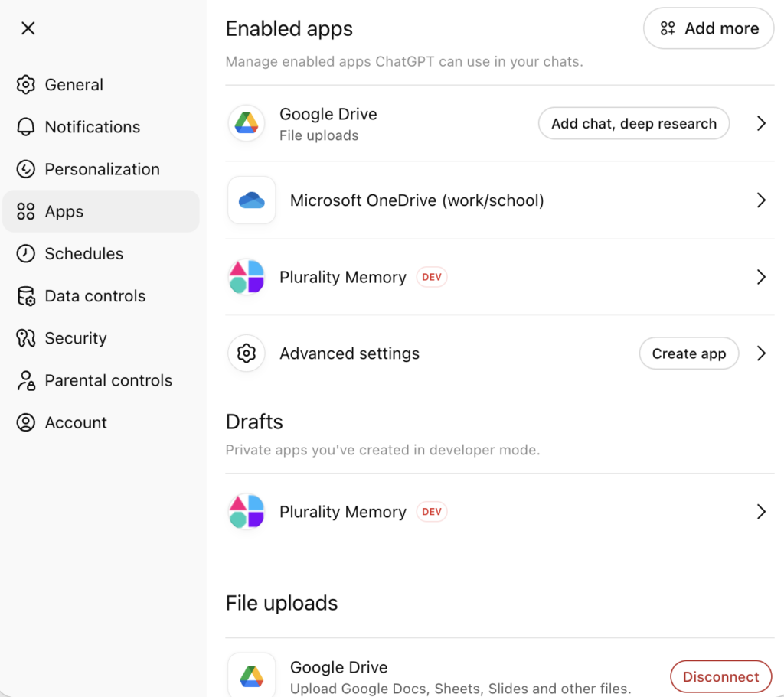Screen dimensions: 784x697
Task: Switch to Data controls section
Action: coord(95,296)
